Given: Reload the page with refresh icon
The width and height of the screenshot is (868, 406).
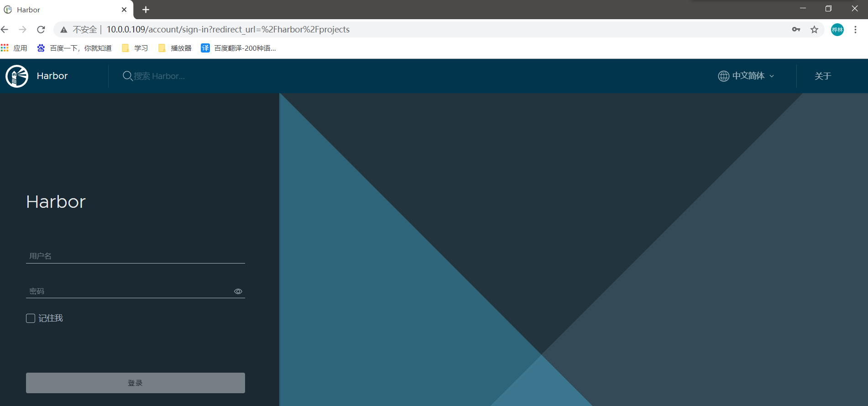Looking at the screenshot, I should (x=41, y=29).
